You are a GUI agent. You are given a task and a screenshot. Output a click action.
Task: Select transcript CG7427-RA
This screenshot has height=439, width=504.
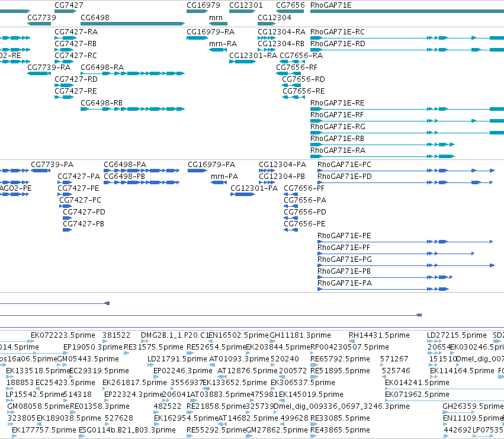pos(76,32)
